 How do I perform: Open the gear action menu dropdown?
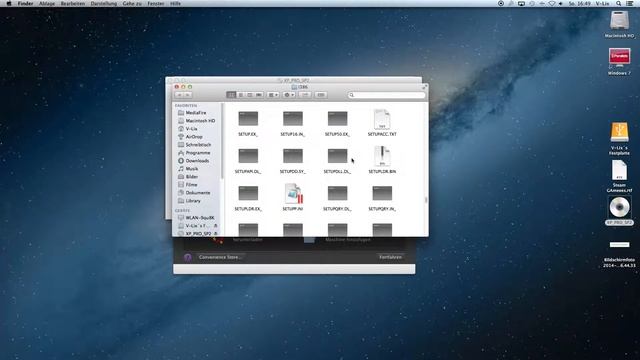click(x=289, y=95)
